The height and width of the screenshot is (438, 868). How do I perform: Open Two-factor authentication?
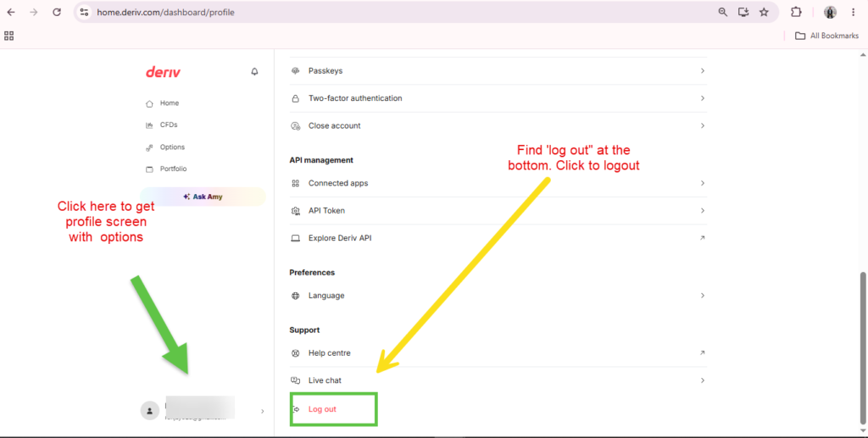click(498, 98)
